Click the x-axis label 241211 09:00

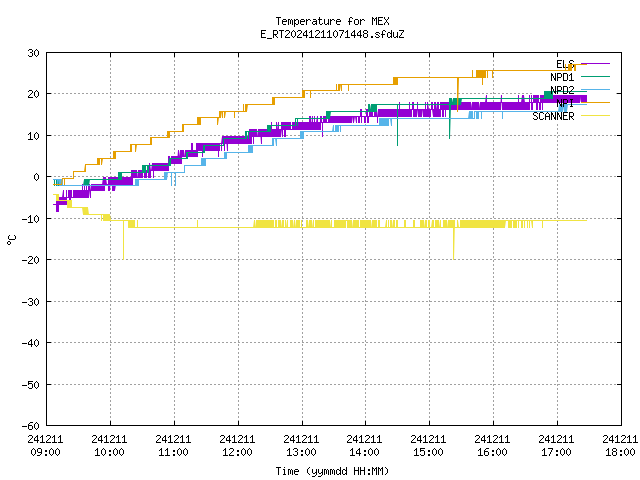click(46, 446)
